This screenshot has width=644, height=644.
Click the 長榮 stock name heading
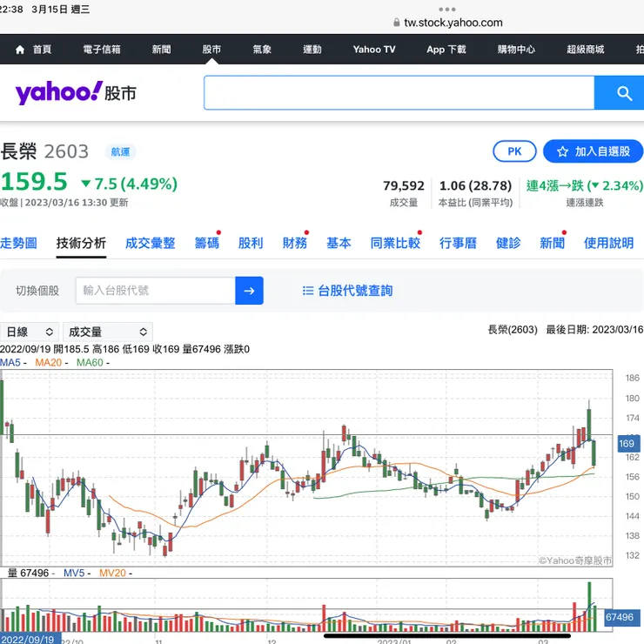(x=19, y=151)
